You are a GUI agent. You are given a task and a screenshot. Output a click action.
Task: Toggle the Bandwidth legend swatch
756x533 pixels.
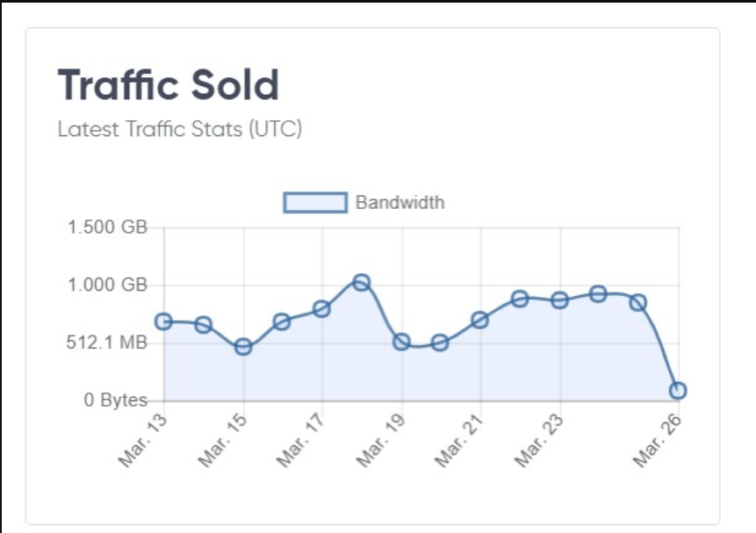315,202
